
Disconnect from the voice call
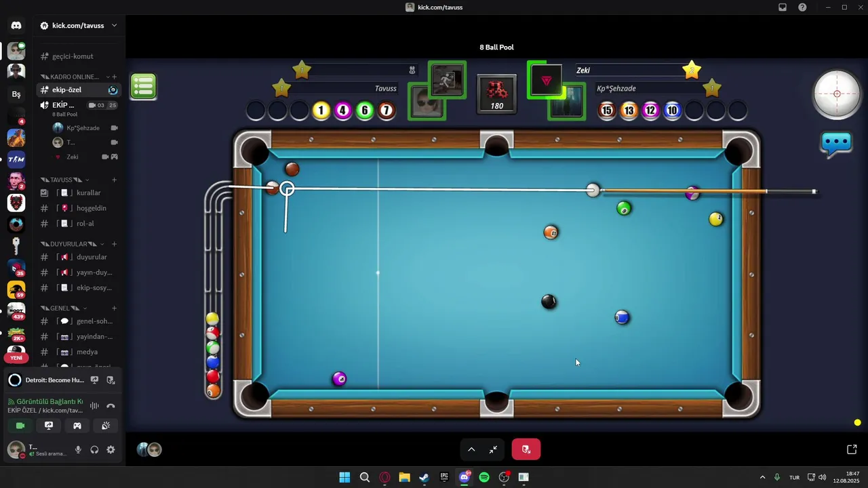(x=111, y=406)
